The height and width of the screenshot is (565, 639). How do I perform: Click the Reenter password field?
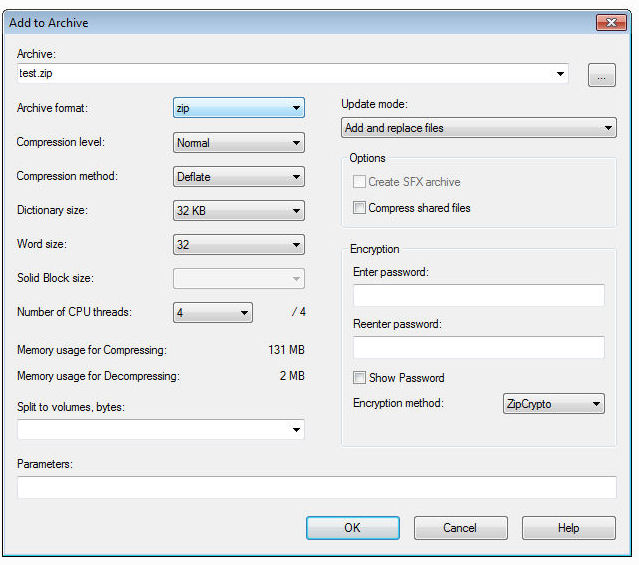coord(478,347)
